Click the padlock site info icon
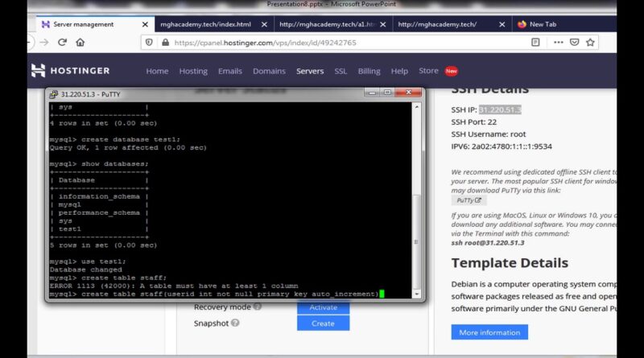This screenshot has width=644, height=358. (165, 43)
